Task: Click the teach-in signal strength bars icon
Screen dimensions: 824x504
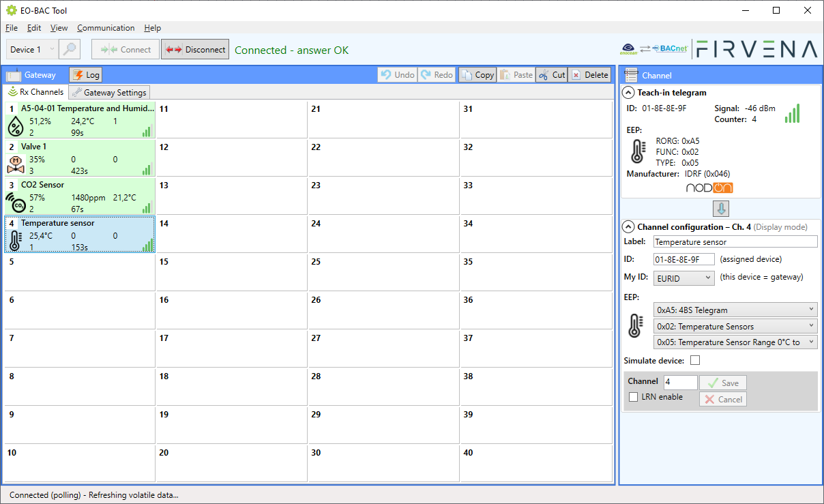Action: (792, 113)
